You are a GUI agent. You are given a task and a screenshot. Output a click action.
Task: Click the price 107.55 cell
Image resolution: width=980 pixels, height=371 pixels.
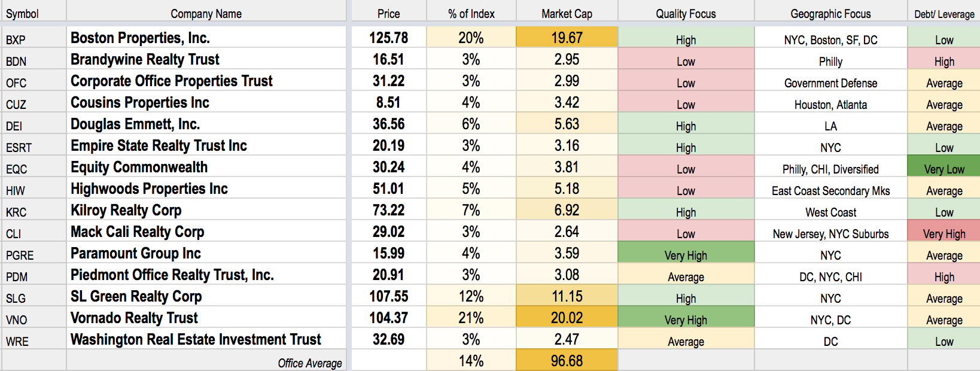[x=389, y=296]
